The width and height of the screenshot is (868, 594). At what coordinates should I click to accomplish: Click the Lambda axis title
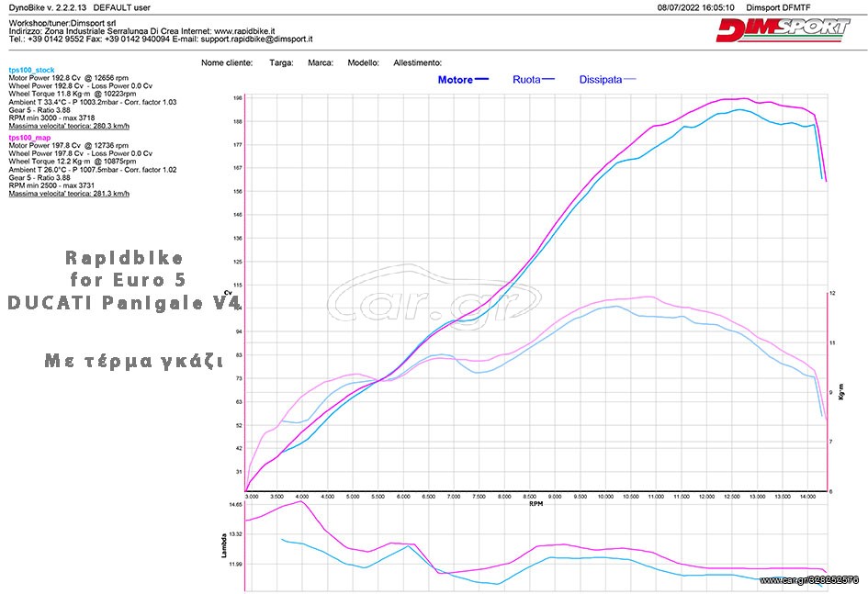click(224, 545)
